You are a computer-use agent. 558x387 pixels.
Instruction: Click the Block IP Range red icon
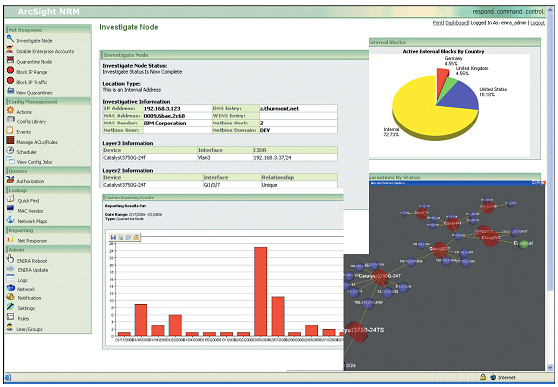click(x=10, y=70)
